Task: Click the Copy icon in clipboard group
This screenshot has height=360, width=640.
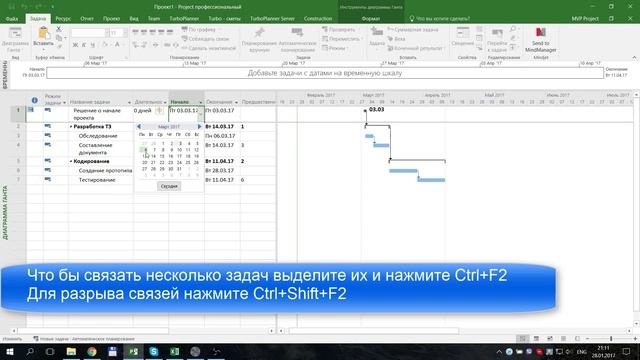Action: pyautogui.click(x=59, y=38)
